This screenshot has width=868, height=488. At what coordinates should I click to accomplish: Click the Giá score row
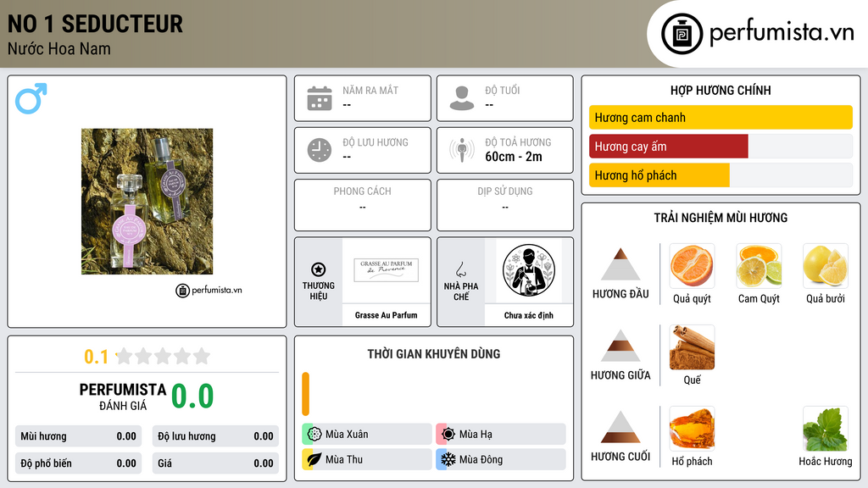point(215,463)
